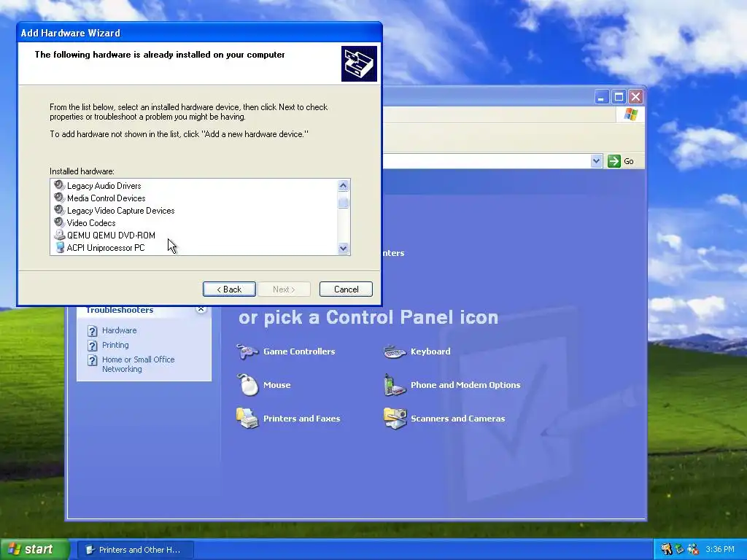Click the Troubleshooters panel heading

pyautogui.click(x=120, y=309)
